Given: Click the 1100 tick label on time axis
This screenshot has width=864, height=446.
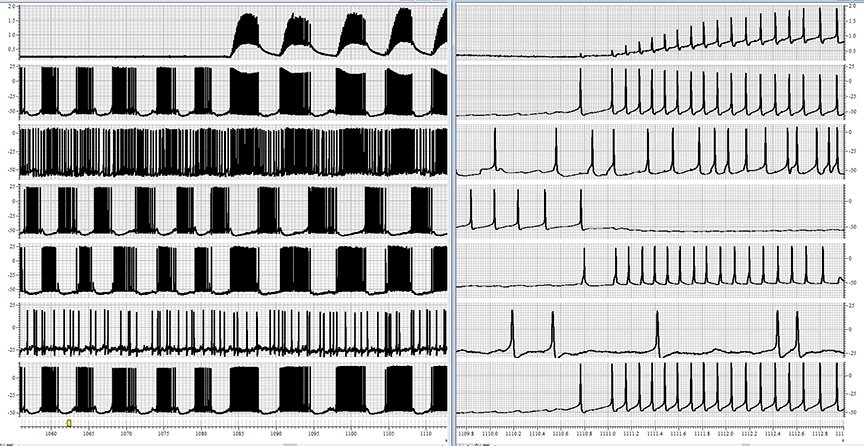Looking at the screenshot, I should click(352, 434).
